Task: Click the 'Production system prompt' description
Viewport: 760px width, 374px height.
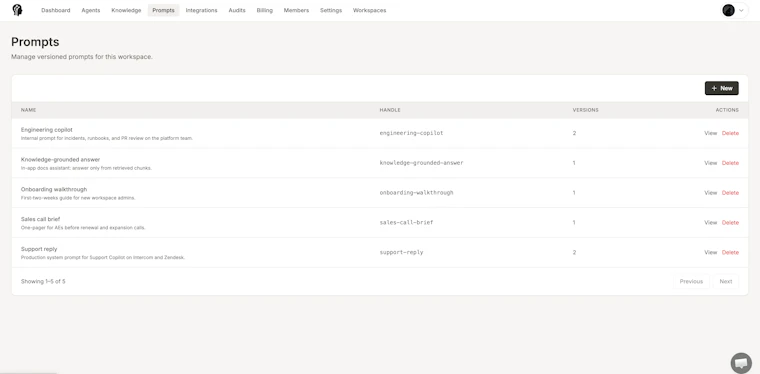Action: [x=103, y=258]
